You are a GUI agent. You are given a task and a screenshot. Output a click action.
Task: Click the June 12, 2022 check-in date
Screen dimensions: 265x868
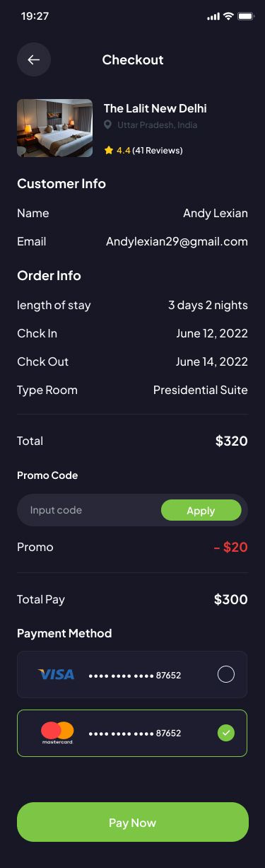click(x=212, y=333)
